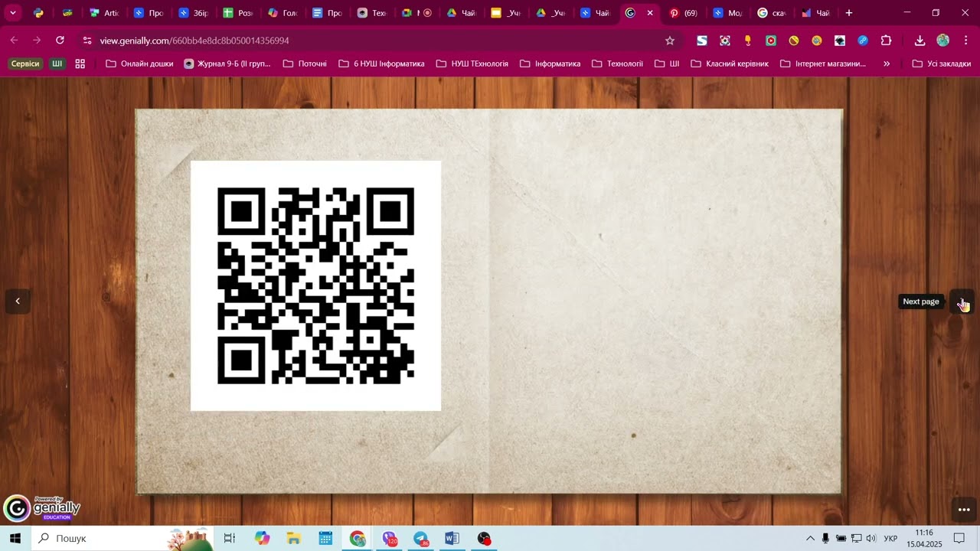Open the apps grid shortcut in bookmarks bar
This screenshot has height=551, width=980.
point(80,64)
